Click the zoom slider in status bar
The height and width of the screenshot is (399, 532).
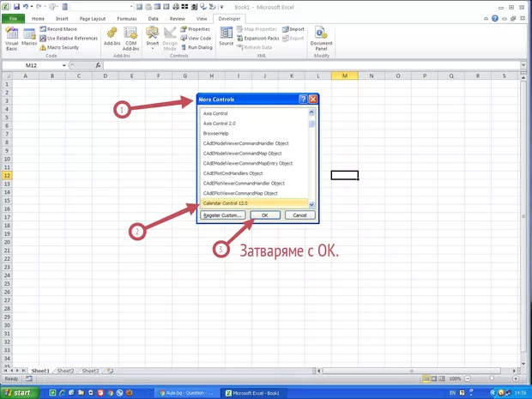[x=493, y=378]
